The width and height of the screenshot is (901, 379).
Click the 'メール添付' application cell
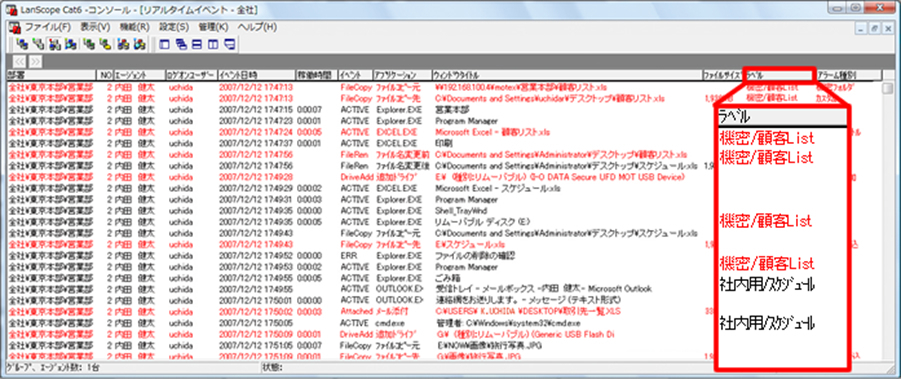392,311
